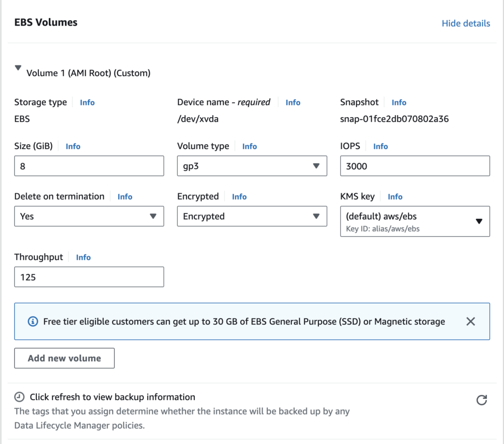Viewport: 504px width, 444px height.
Task: Open the KMS key selector
Action: [x=414, y=221]
